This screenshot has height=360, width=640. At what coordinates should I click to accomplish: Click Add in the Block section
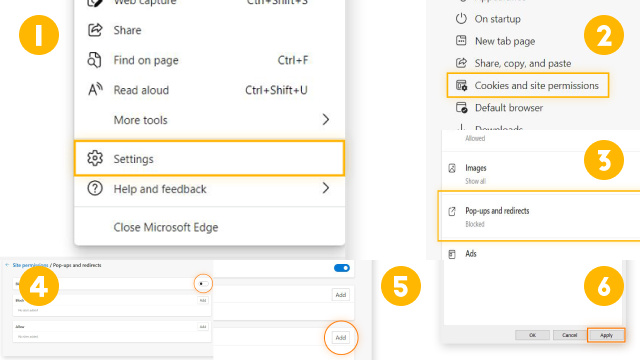[202, 300]
